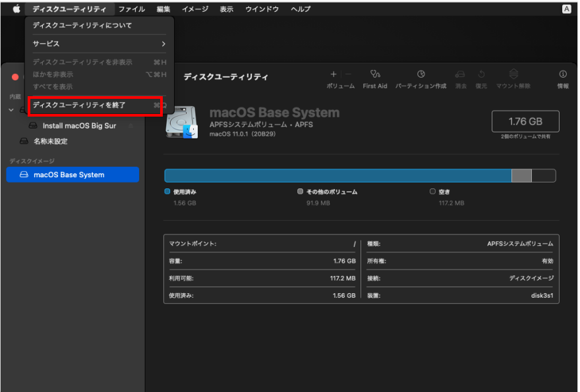This screenshot has width=580, height=392.
Task: Open the 情報 info panel
Action: 563,74
